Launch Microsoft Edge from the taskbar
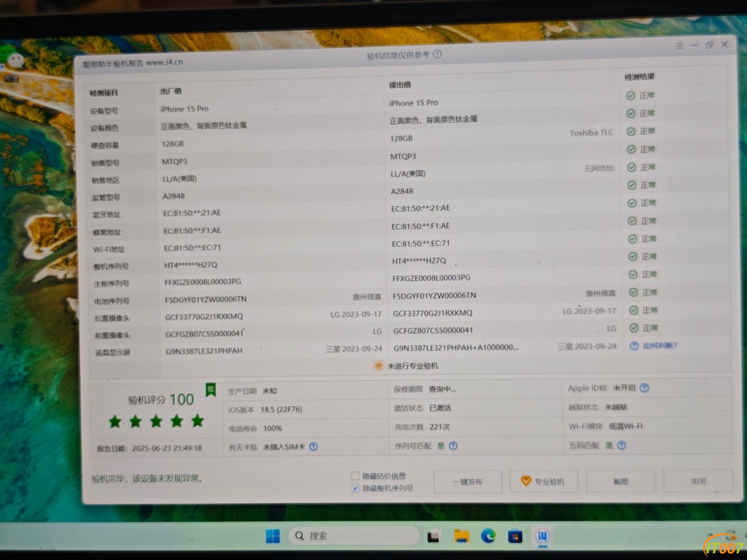The width and height of the screenshot is (747, 560). click(x=488, y=536)
